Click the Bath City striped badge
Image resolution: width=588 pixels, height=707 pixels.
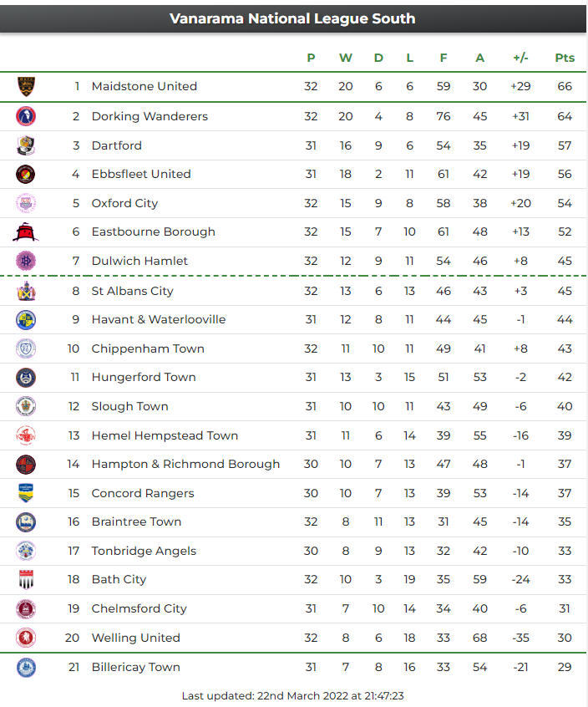coord(26,579)
